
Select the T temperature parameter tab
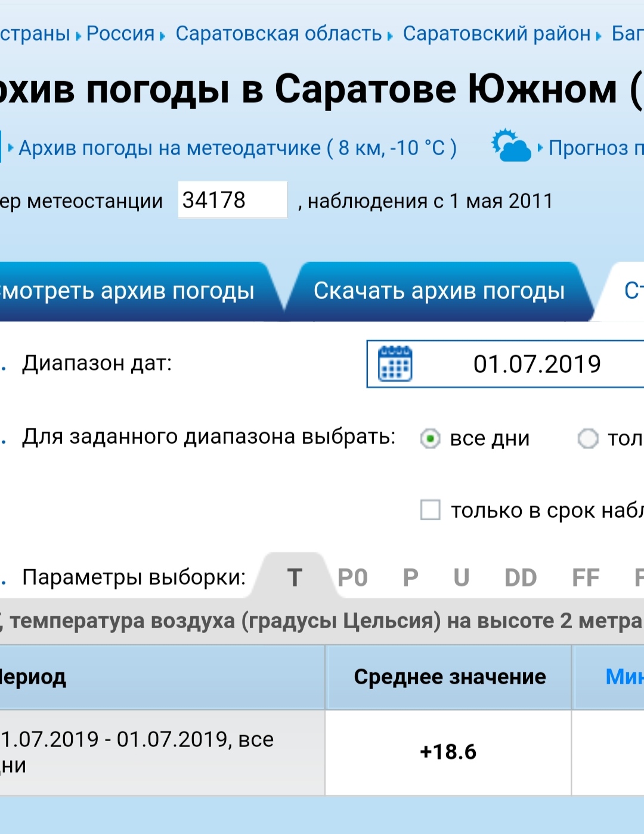(x=295, y=577)
